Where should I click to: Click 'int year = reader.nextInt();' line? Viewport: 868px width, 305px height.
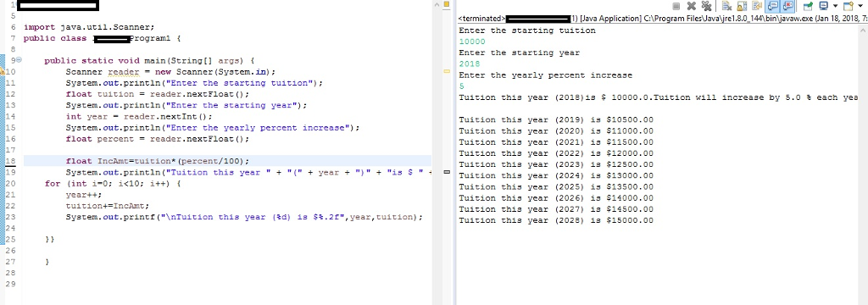(x=139, y=116)
